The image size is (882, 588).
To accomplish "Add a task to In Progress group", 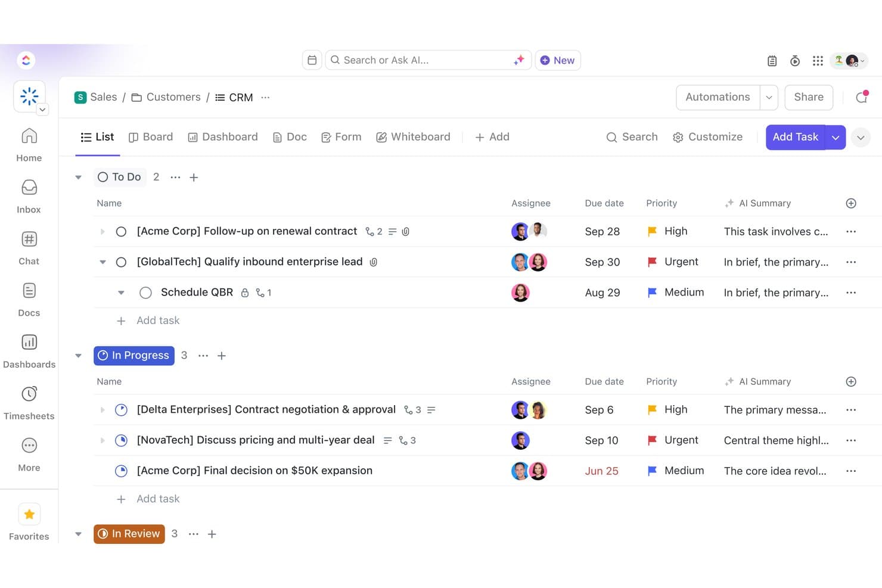I will (x=222, y=356).
